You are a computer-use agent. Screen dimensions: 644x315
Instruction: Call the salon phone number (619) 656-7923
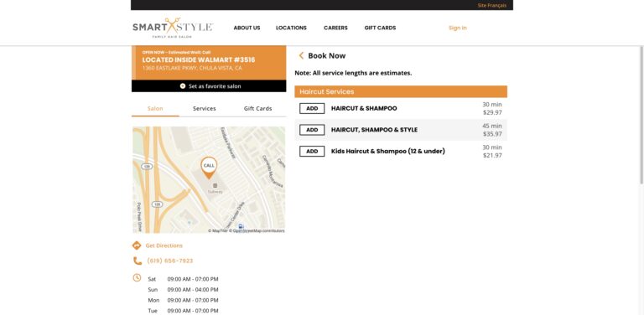[170, 261]
